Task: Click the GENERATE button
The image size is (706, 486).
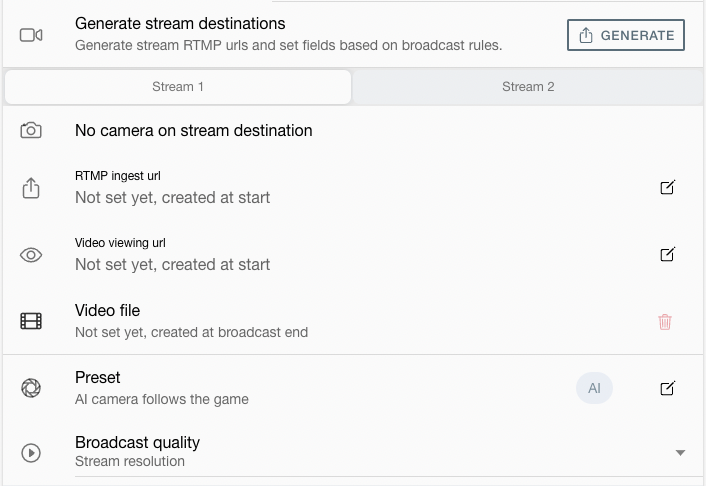Action: click(626, 35)
